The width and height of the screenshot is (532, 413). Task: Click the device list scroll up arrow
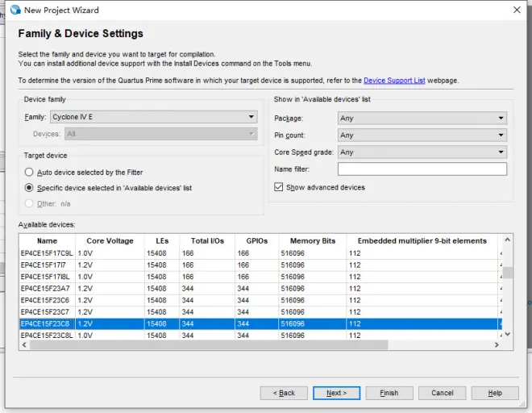click(508, 240)
